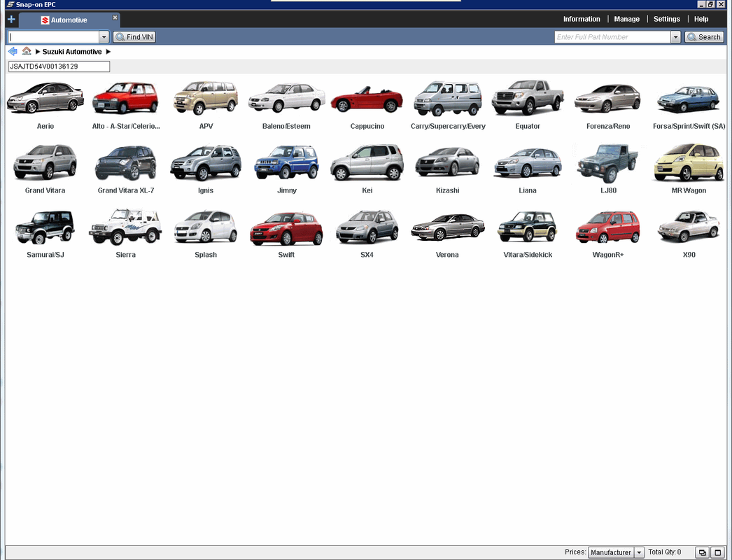Expand arrow before Suzuki Automotive breadcrumb
Screen dimensions: 732x560
tap(38, 52)
